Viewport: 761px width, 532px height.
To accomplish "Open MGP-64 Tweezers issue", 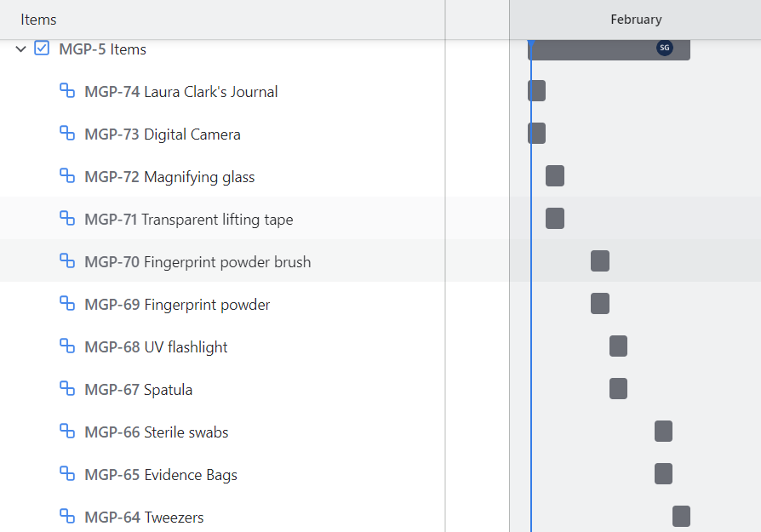I will 144,518.
